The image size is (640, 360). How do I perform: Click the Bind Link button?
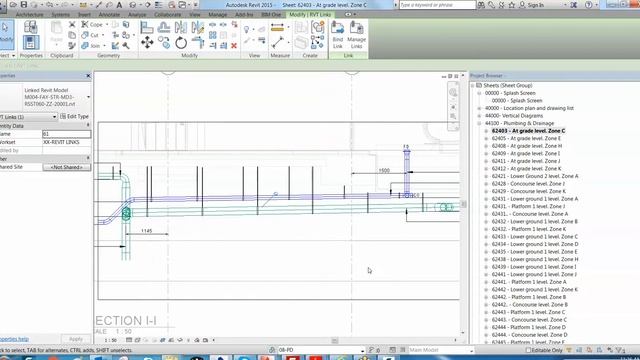(x=338, y=35)
